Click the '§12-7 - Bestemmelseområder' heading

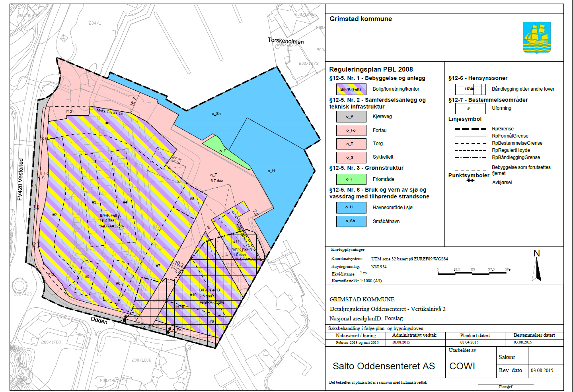point(488,100)
